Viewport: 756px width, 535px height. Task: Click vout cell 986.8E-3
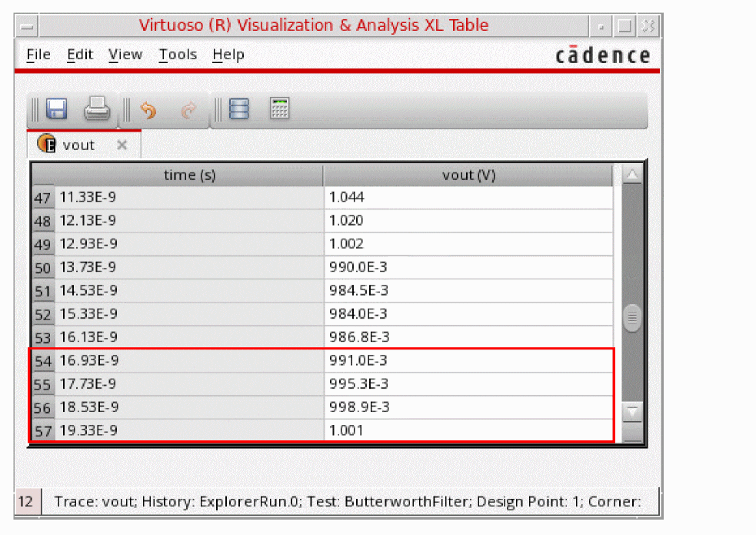[x=468, y=337]
